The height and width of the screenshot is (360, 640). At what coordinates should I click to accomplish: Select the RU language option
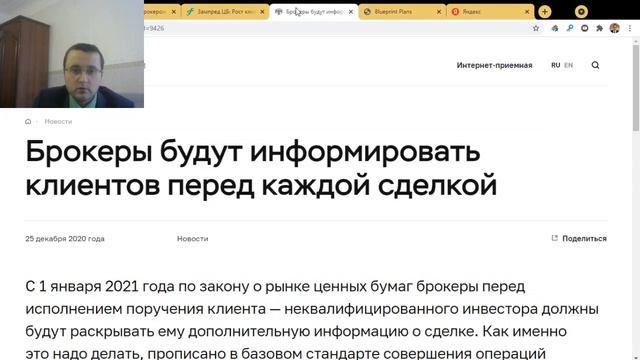(x=556, y=65)
